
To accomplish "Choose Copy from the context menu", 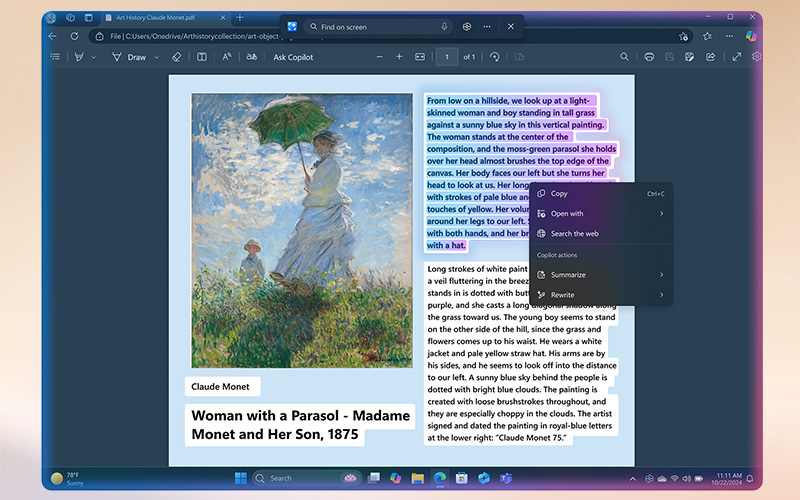I will (x=601, y=193).
